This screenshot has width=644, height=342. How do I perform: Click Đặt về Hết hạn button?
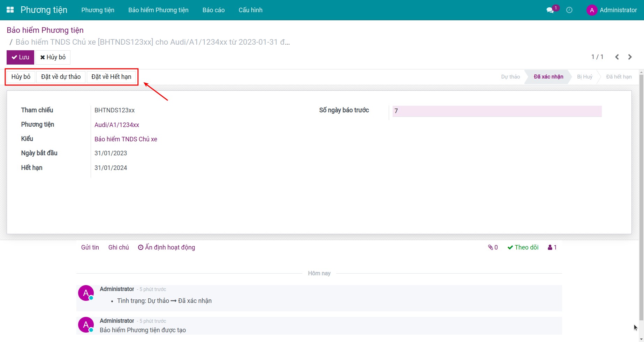click(111, 77)
